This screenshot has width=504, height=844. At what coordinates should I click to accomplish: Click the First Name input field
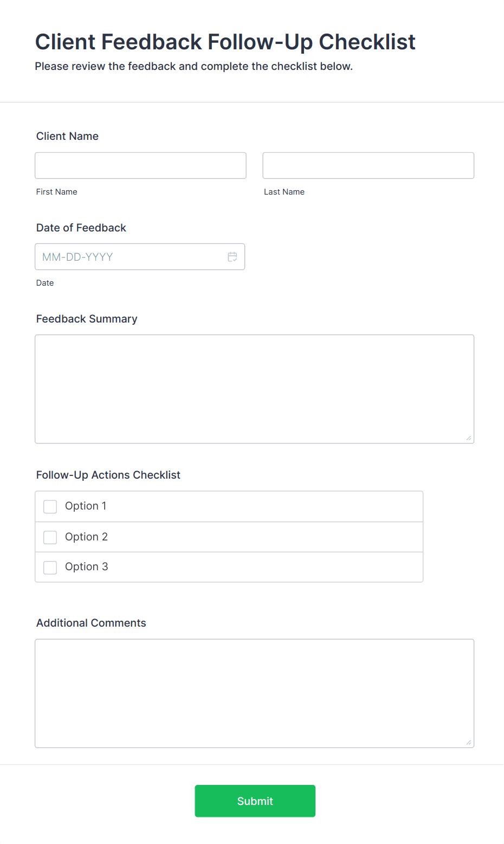point(140,165)
